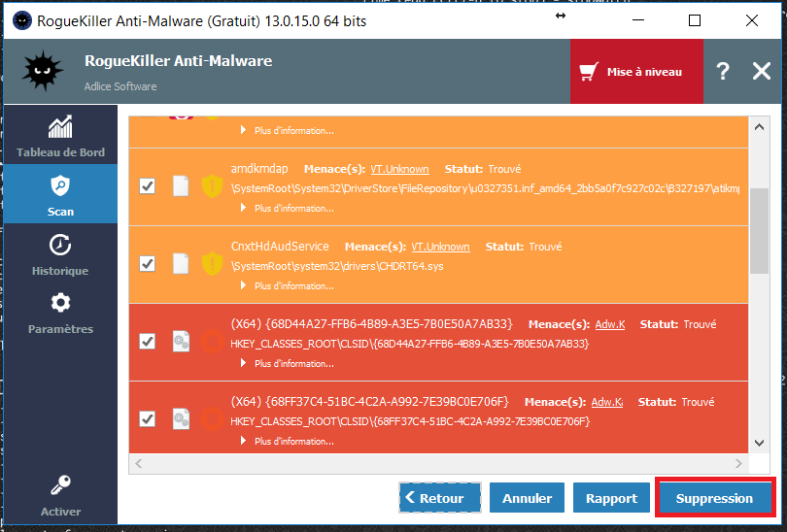The image size is (787, 532).
Task: Select HKEY_CLASSES_ROOT path for 68FF37C4
Action: point(410,421)
